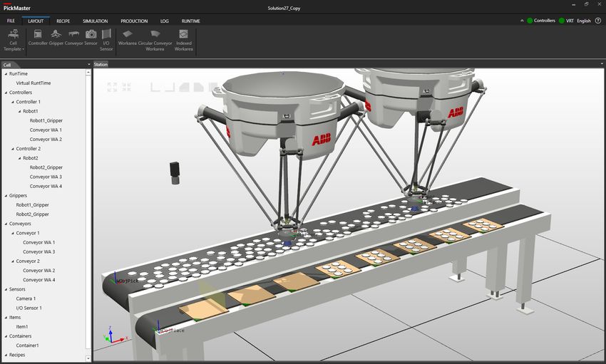This screenshot has width=606, height=364.
Task: Select Conveyor WA 3 under Conveyor 1
Action: [38, 251]
